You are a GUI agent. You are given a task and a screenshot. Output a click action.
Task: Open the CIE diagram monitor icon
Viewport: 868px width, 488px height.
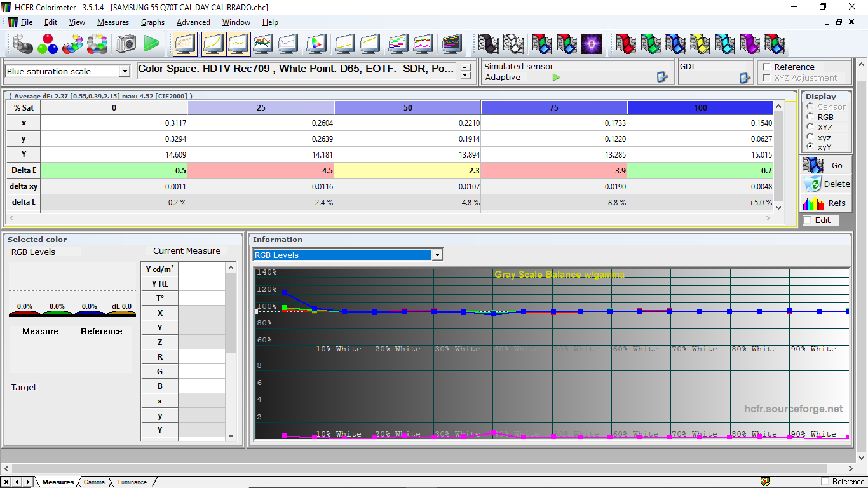pyautogui.click(x=316, y=44)
